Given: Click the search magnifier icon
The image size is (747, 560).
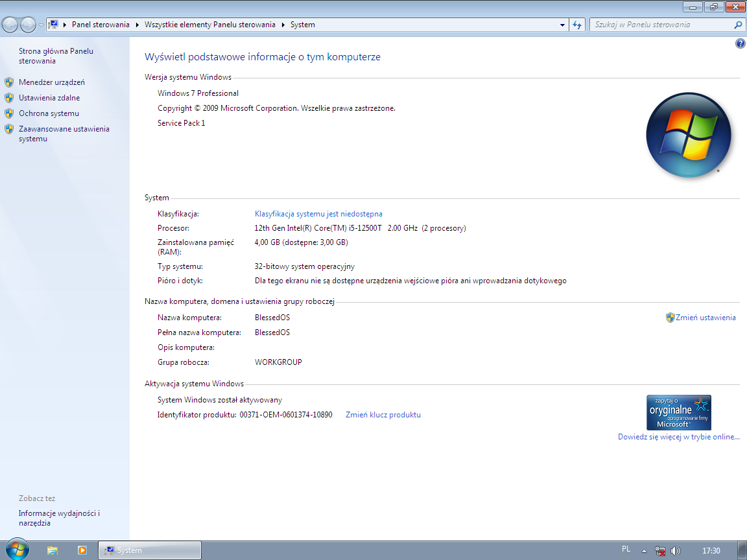Looking at the screenshot, I should tap(738, 25).
